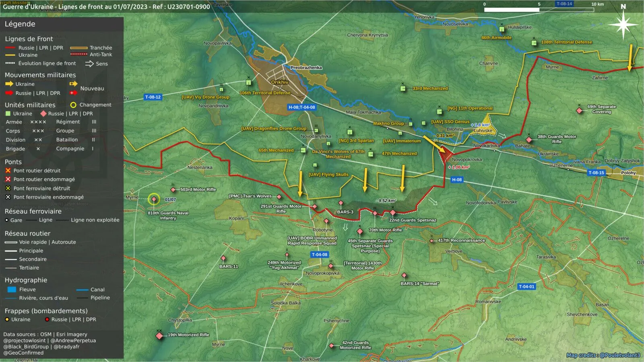This screenshot has height=362, width=644.
Task: Click the '70th Motor Rifle' label
Action: pyautogui.click(x=385, y=230)
